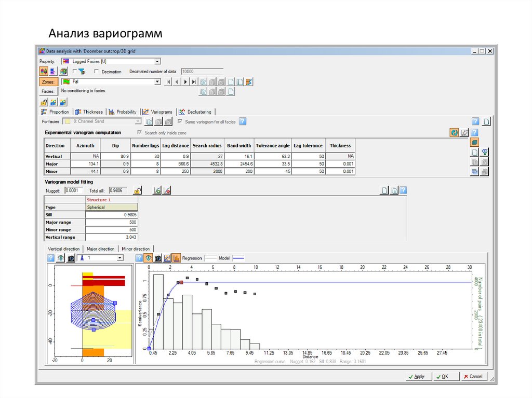
Task: Switch to the Probability tab
Action: point(123,112)
